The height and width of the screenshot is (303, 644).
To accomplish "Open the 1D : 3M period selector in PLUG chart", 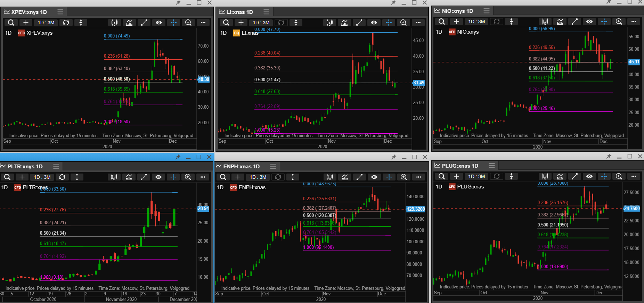I will pyautogui.click(x=476, y=176).
